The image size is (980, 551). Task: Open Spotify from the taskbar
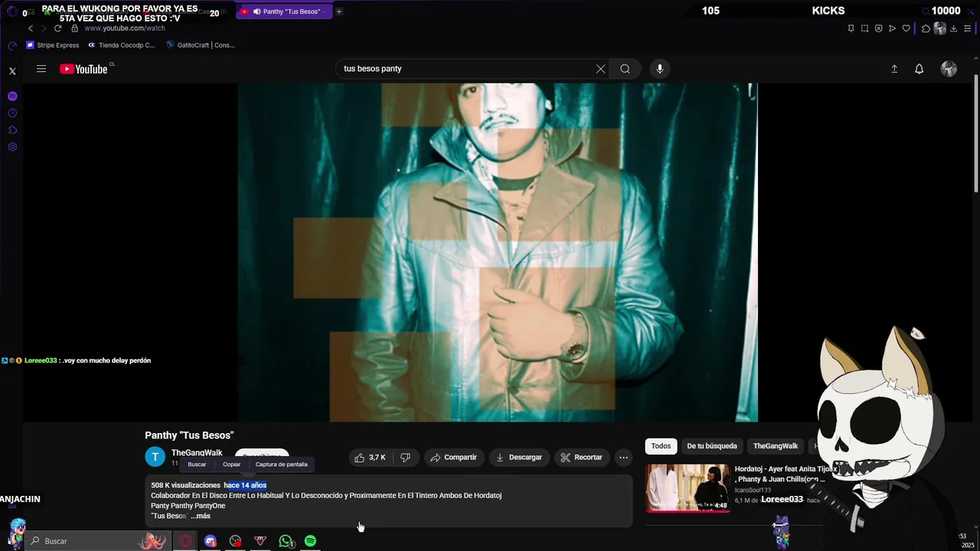[310, 541]
